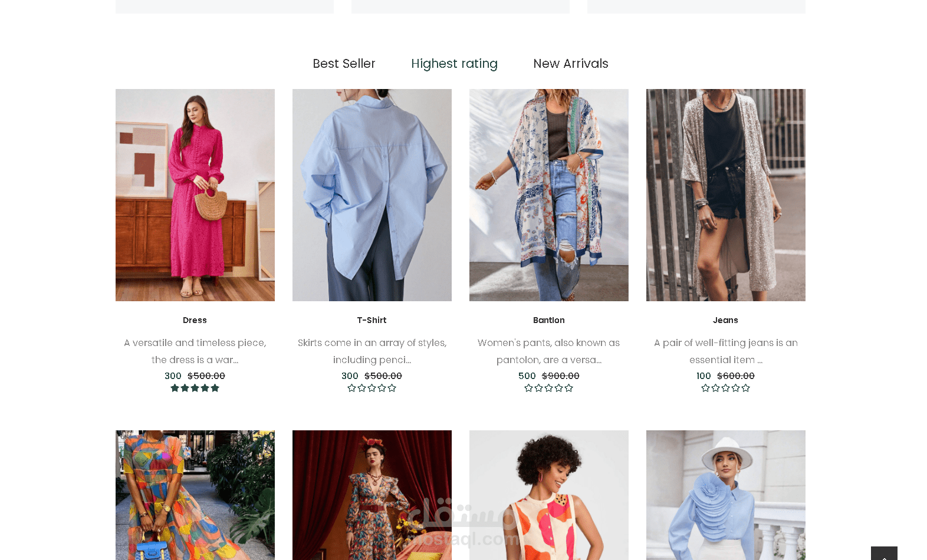This screenshot has width=927, height=560.
Task: Click the scroll-to-top arrow button
Action: [884, 553]
